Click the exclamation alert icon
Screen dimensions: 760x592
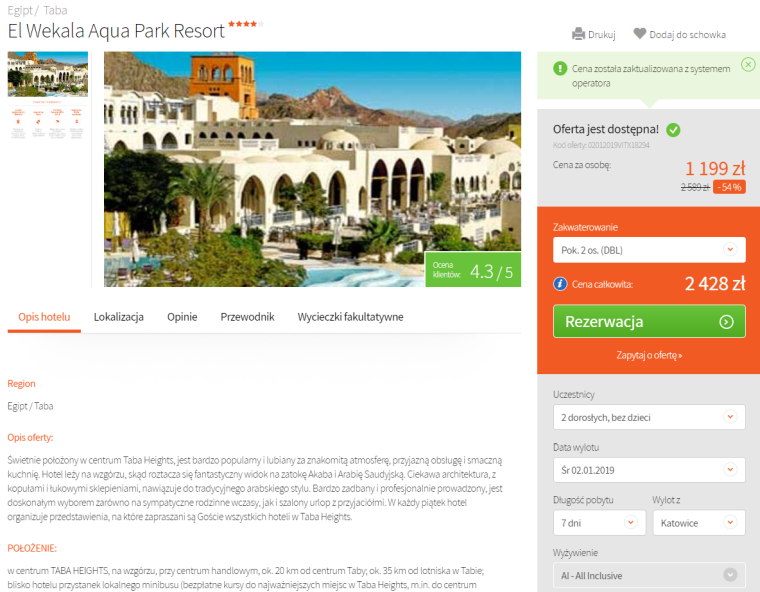[560, 68]
